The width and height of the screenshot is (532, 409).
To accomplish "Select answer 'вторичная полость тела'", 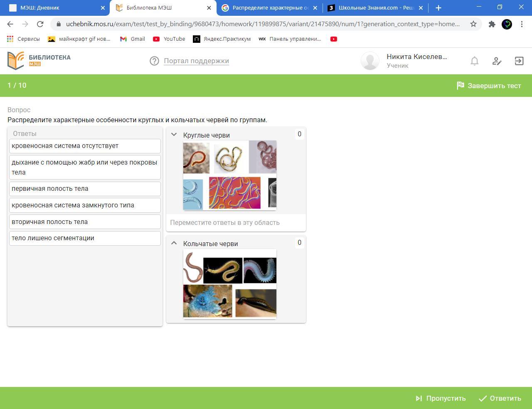I will click(85, 222).
